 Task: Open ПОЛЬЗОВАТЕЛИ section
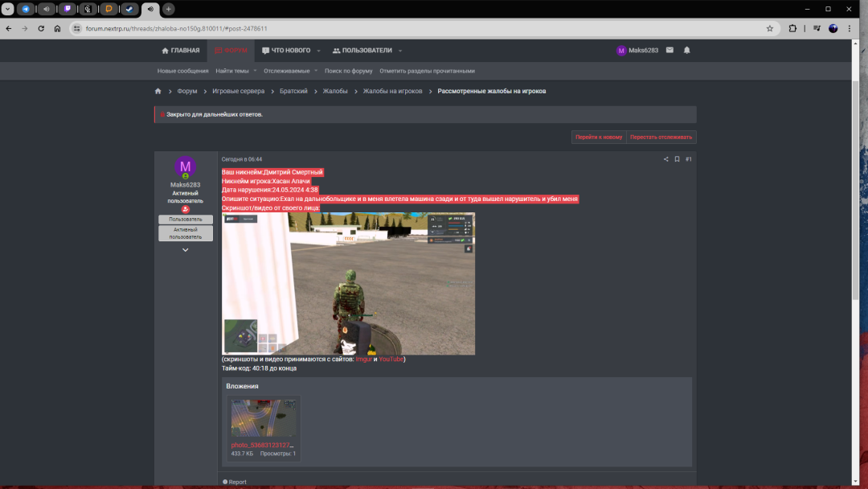coord(362,51)
